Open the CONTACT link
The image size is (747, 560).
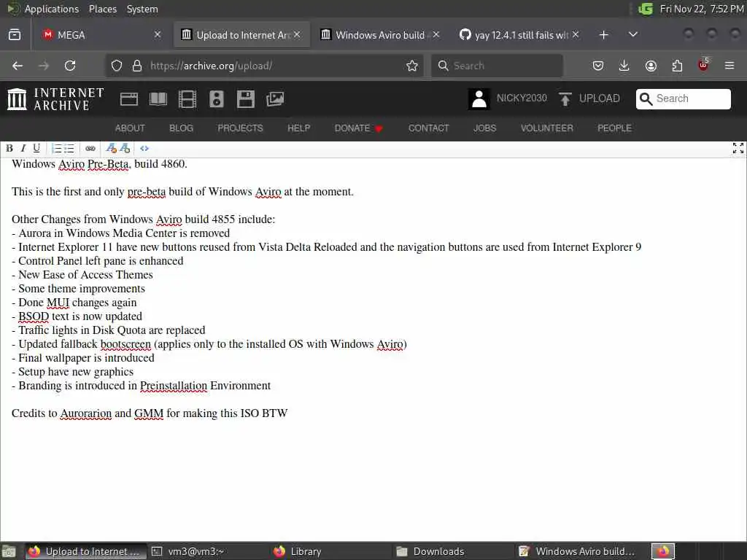tap(428, 128)
